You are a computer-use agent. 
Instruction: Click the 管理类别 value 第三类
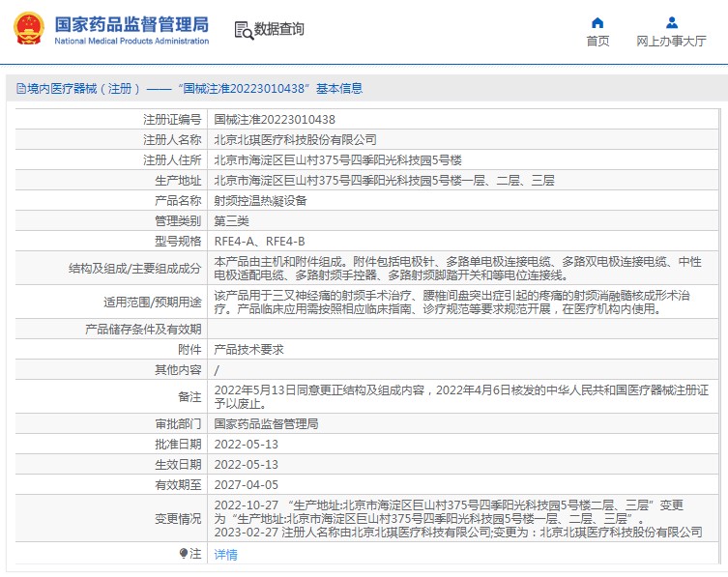pos(231,221)
